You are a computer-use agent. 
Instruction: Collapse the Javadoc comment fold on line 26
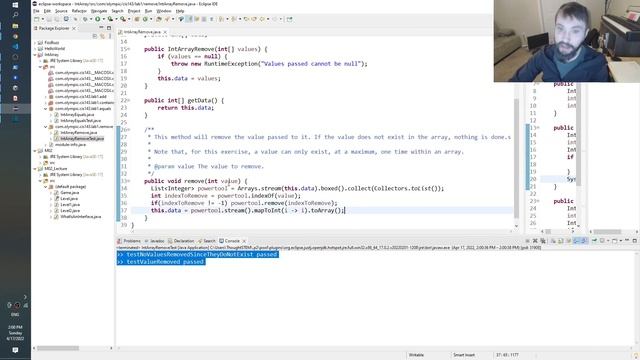click(129, 130)
